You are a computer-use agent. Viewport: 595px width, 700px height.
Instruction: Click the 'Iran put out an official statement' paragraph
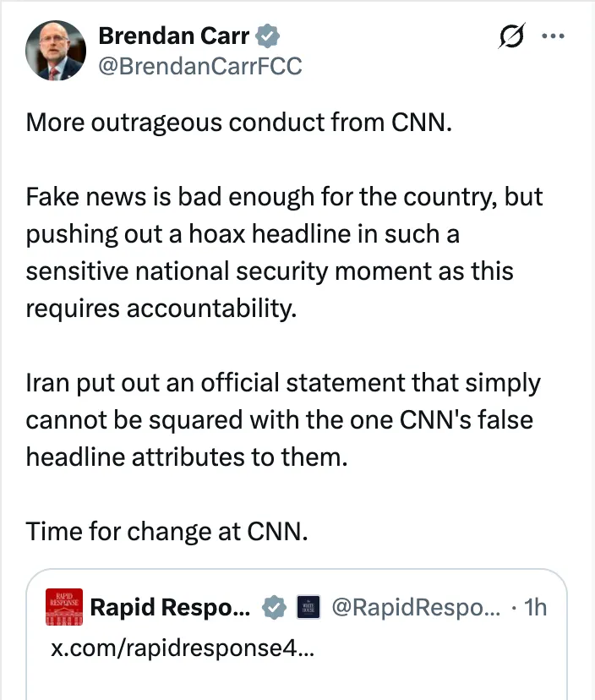click(283, 420)
